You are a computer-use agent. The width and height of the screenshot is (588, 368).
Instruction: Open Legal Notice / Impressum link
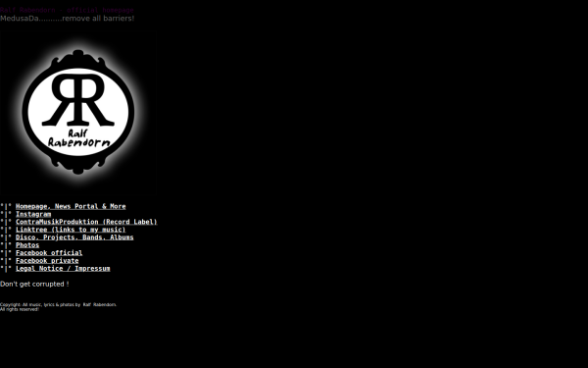click(63, 269)
